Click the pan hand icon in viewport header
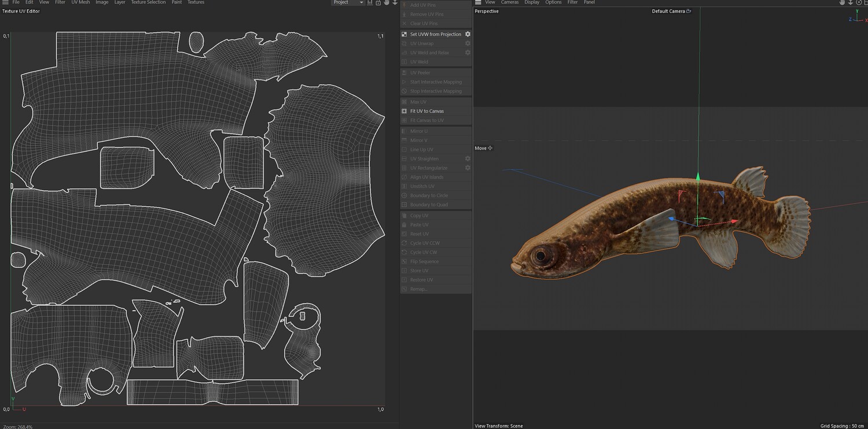This screenshot has height=429, width=868. pos(842,2)
